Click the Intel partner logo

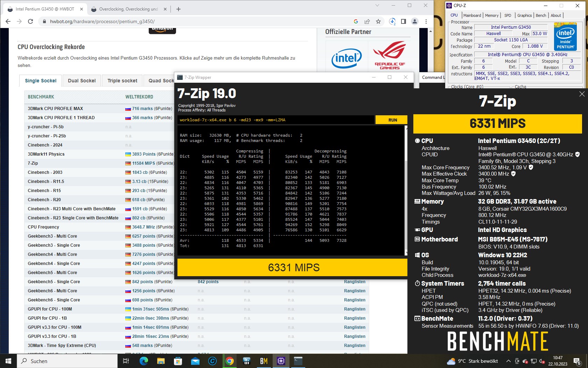click(x=346, y=59)
